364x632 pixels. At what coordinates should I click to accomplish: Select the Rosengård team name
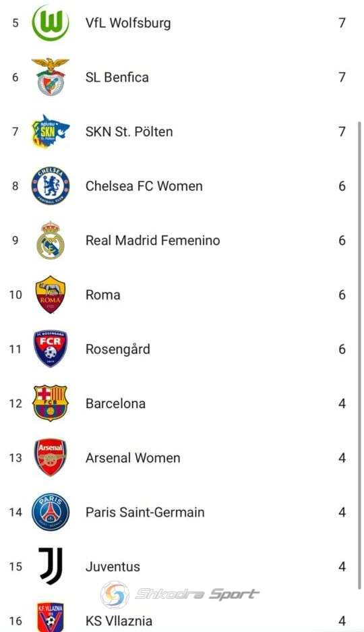point(117,349)
